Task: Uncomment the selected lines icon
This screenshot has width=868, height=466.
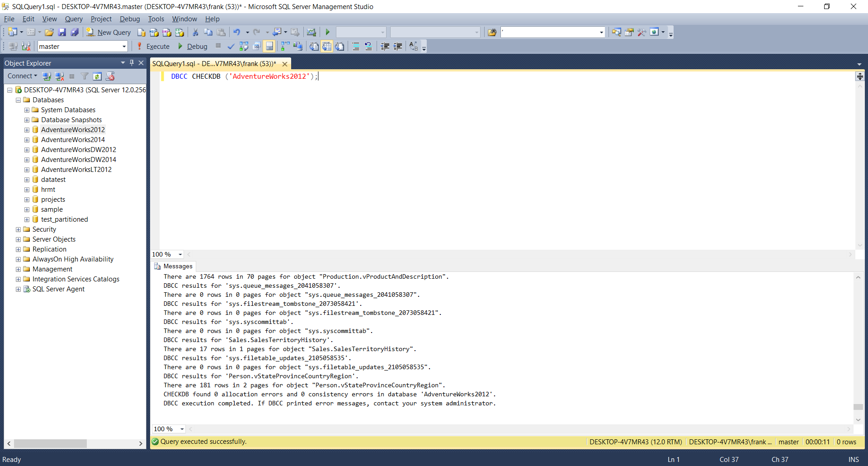Action: pos(368,46)
